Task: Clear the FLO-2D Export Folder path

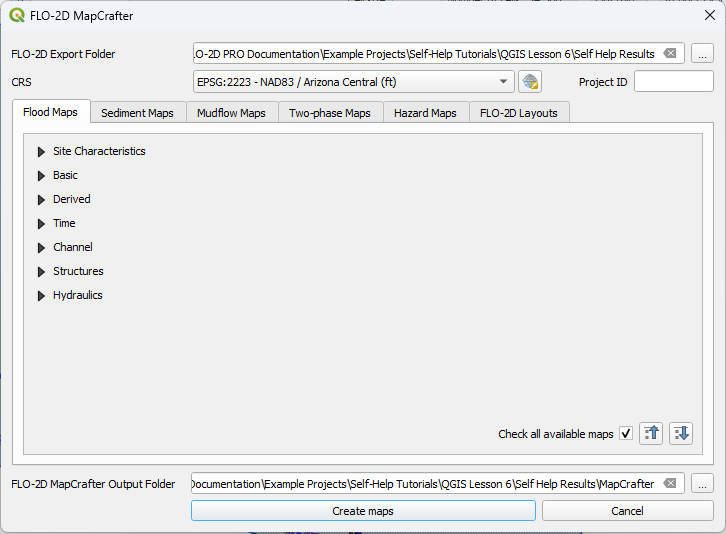Action: coord(670,54)
